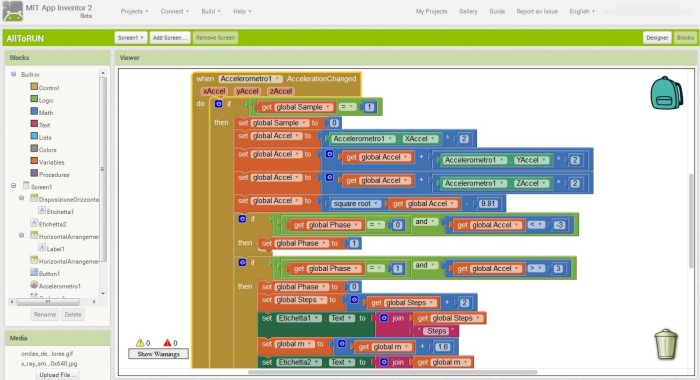
Task: Click Screen1 icon in blocks tree
Action: 26,185
